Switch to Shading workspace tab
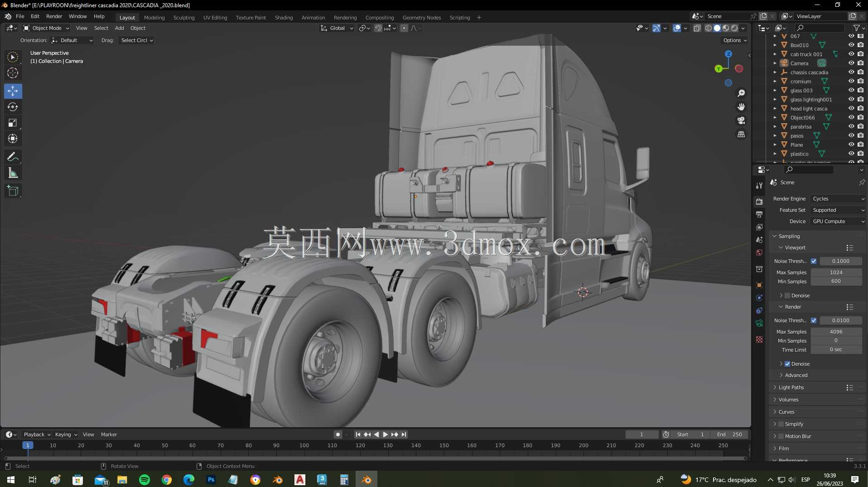868x487 pixels. click(x=284, y=18)
